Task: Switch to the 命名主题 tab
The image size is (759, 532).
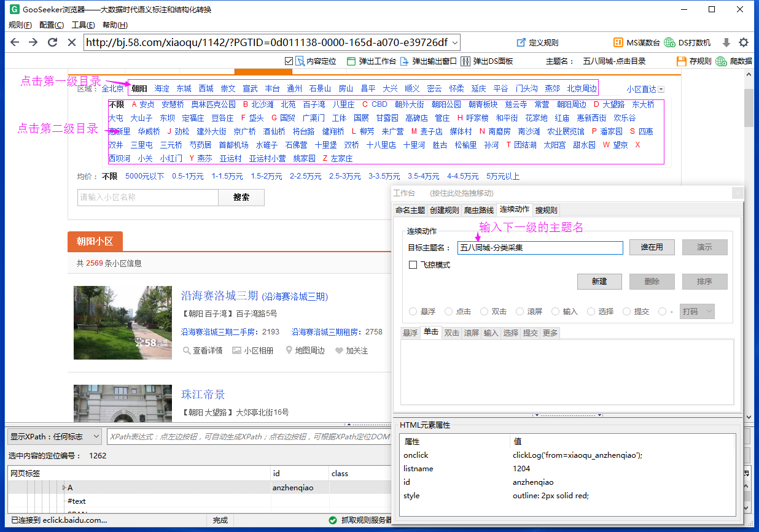Action: [x=410, y=210]
